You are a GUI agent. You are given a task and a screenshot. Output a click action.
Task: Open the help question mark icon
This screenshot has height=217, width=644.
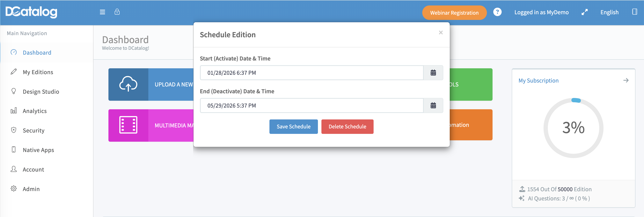coord(497,12)
